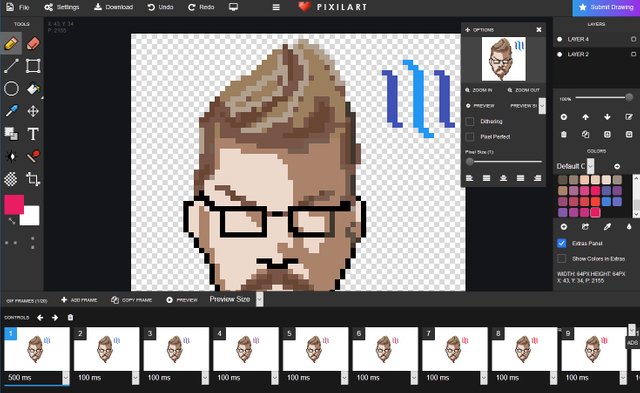Add a new layer with plus icon

pyautogui.click(x=564, y=117)
